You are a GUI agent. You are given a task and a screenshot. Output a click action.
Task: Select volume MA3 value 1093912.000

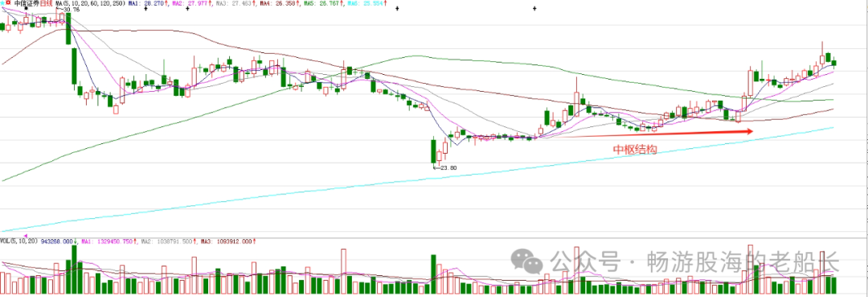point(234,241)
